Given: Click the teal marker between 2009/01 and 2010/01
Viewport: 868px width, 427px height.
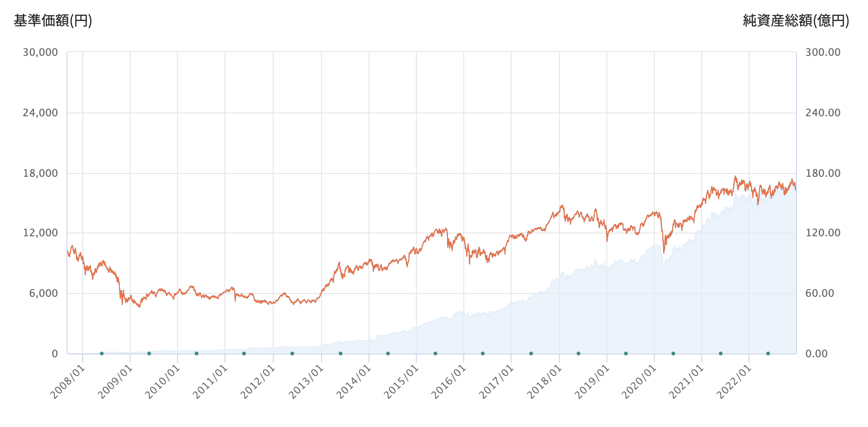Looking at the screenshot, I should tap(149, 354).
